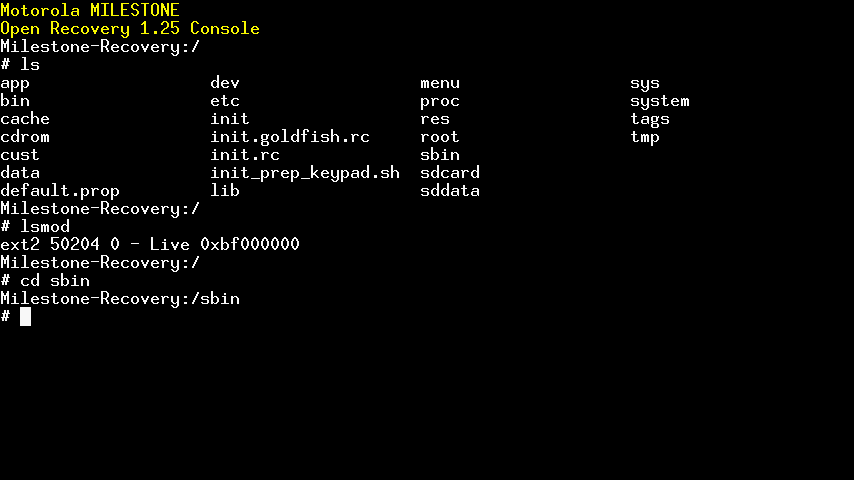Click the init.rc file entry
The width and height of the screenshot is (854, 480).
245,155
